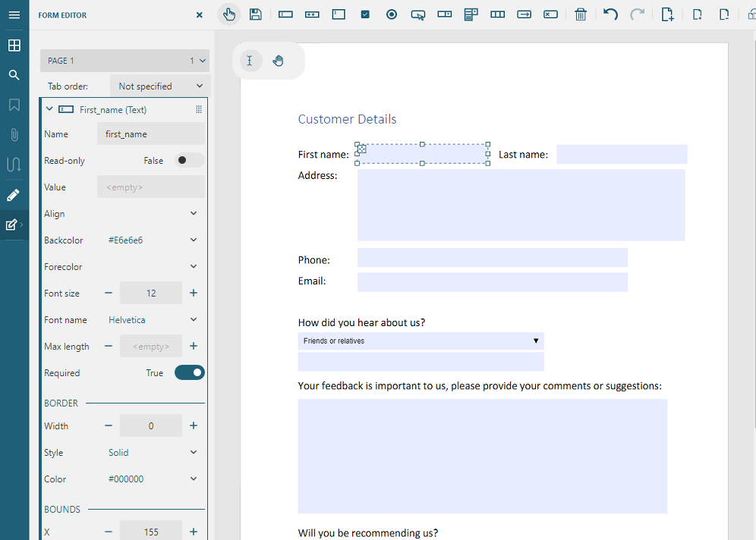The height and width of the screenshot is (540, 756).
Task: Open the page thumbnails panel
Action: (x=14, y=46)
